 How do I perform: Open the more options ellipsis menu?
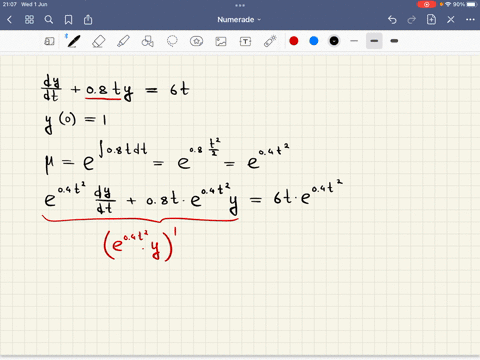click(470, 20)
